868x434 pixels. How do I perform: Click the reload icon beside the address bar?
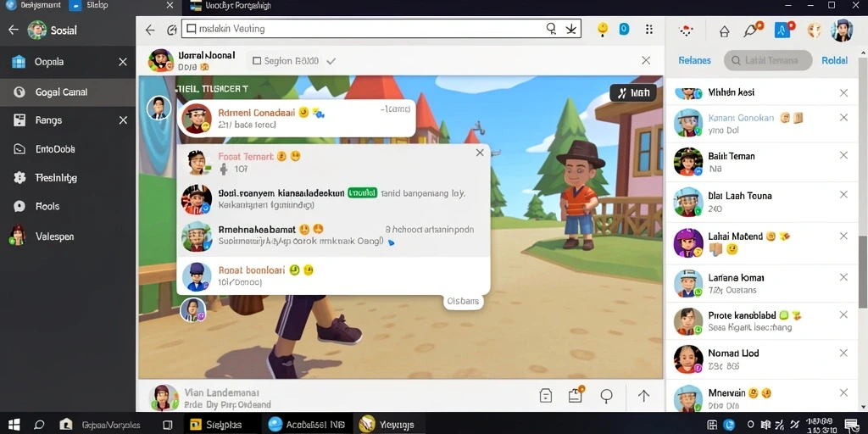click(x=171, y=30)
